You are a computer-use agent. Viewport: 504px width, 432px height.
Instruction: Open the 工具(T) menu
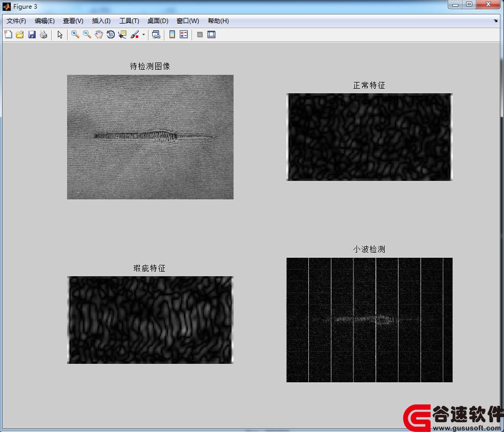pyautogui.click(x=129, y=21)
